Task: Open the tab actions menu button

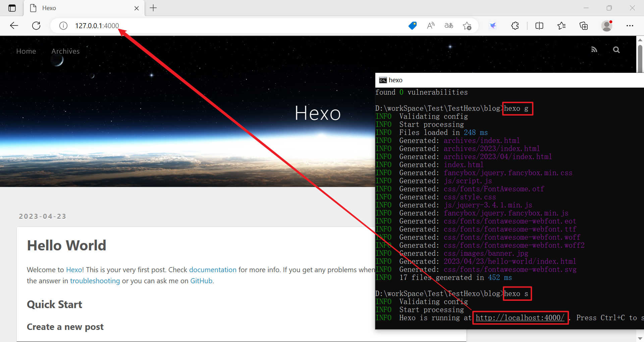Action: pos(12,8)
